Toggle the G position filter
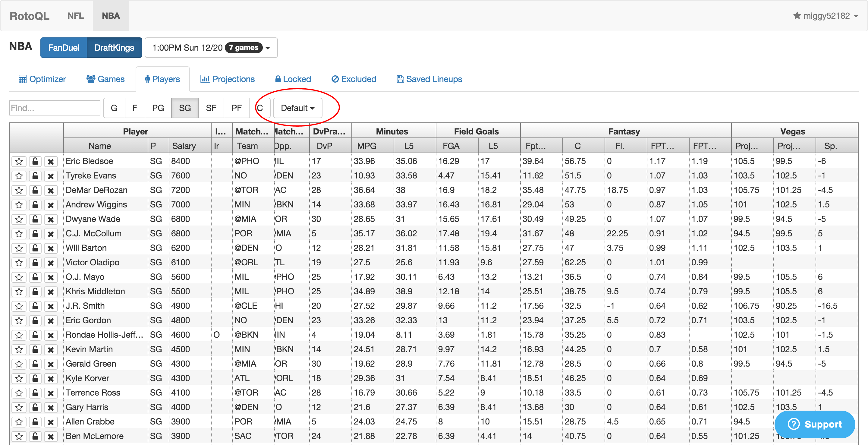 point(114,108)
